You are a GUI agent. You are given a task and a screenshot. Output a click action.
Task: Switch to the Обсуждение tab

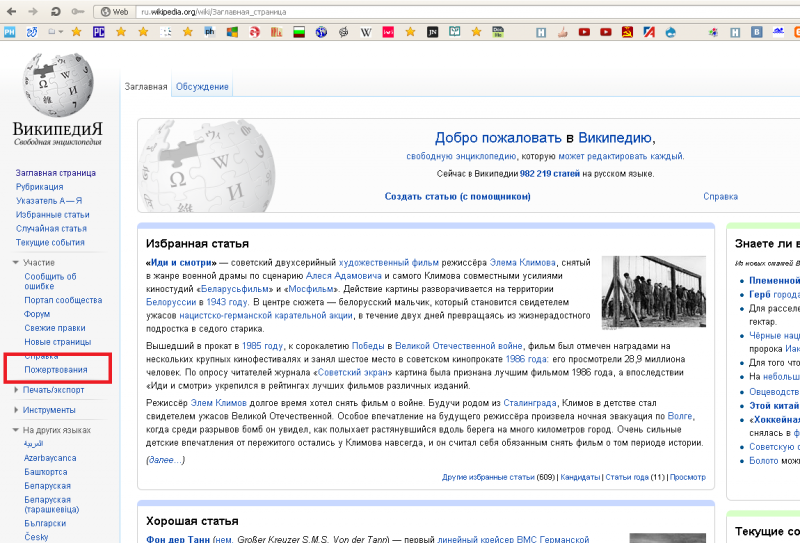(202, 87)
